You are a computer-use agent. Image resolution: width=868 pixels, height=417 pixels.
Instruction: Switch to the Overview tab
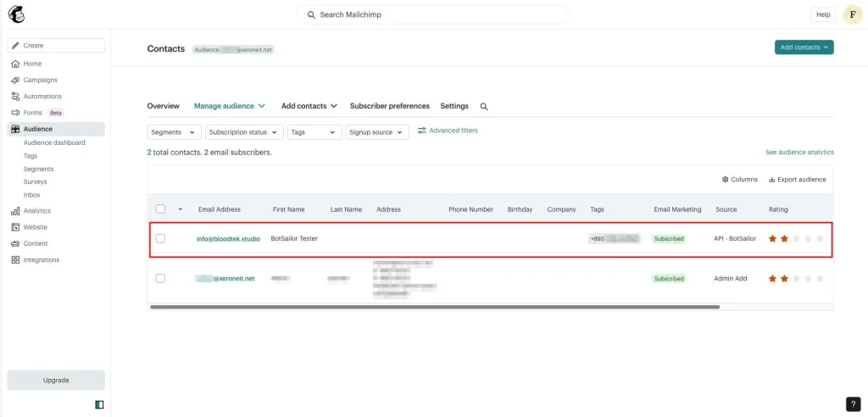[x=164, y=106]
